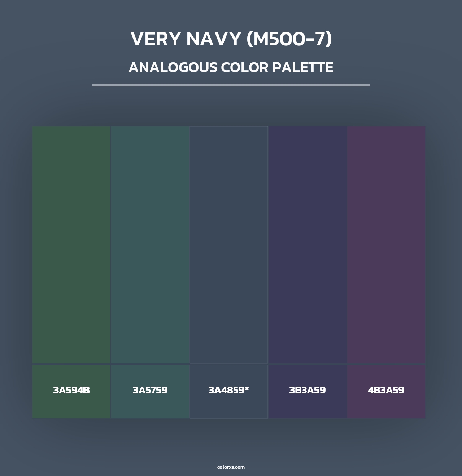Select the 3A5759 hex code text
Image resolution: width=462 pixels, height=476 pixels.
(x=150, y=390)
